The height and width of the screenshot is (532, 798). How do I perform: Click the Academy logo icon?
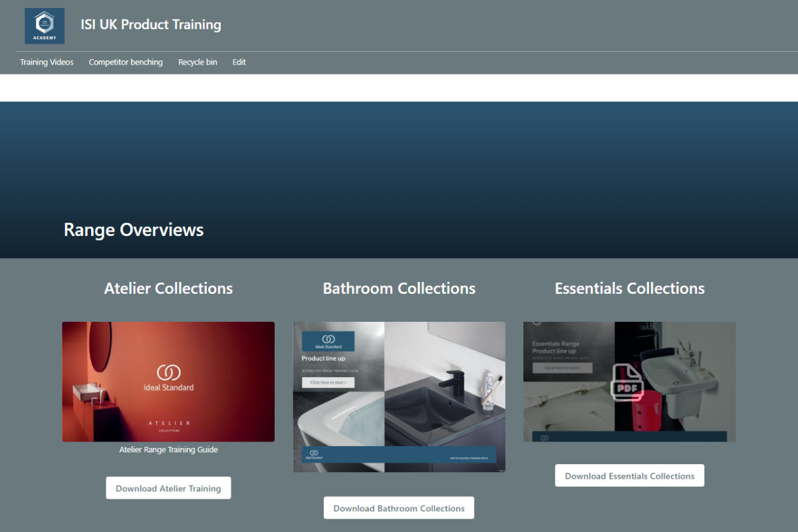click(45, 26)
